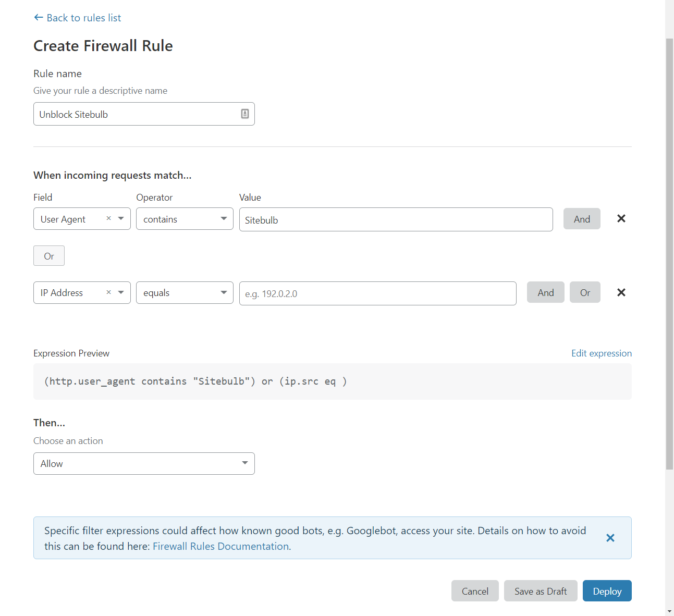Screen dimensions: 674x616
Task: Click the autofill icon in Rule name field
Action: pyautogui.click(x=245, y=114)
